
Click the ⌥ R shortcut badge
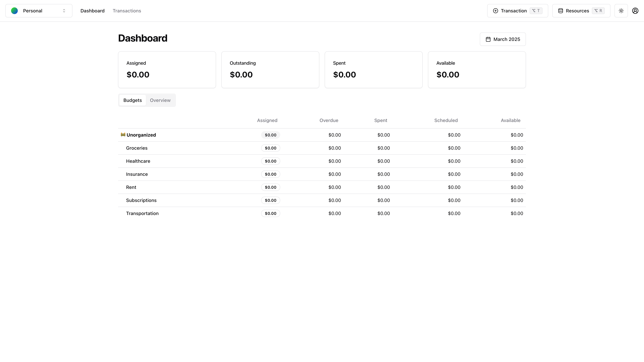pos(598,11)
